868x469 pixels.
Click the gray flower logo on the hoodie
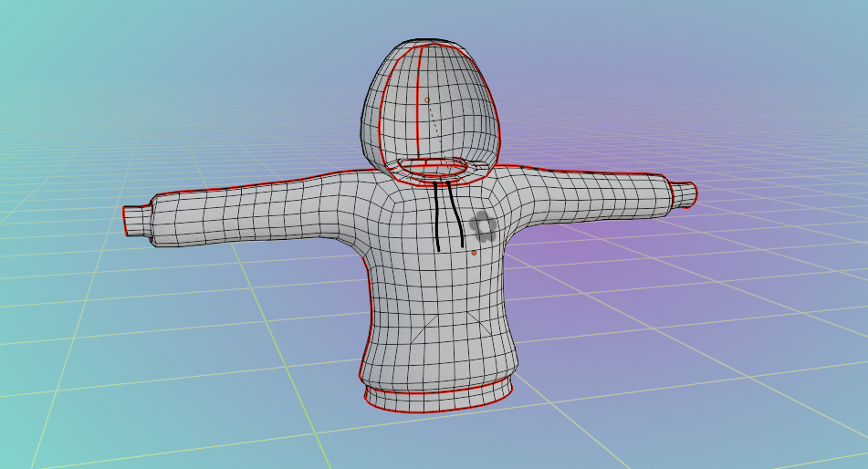(x=483, y=226)
